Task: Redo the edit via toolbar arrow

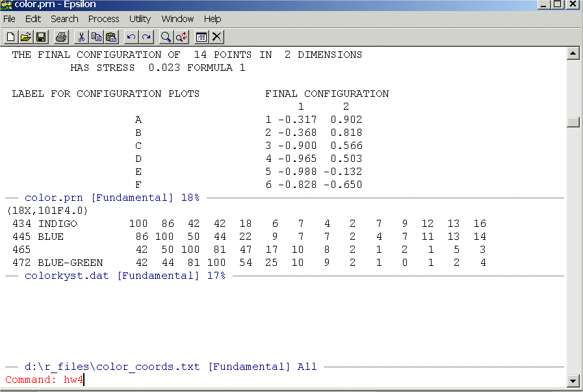Action: [x=146, y=37]
